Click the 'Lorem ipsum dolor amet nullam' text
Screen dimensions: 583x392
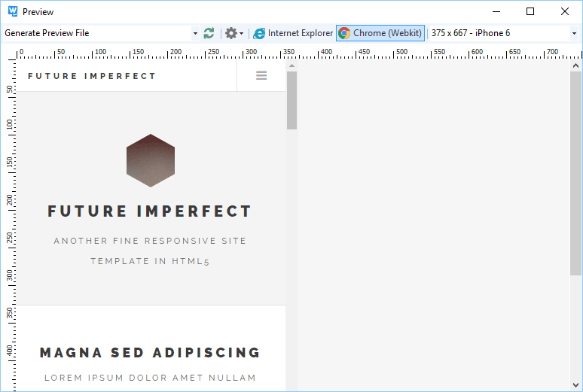click(x=150, y=378)
